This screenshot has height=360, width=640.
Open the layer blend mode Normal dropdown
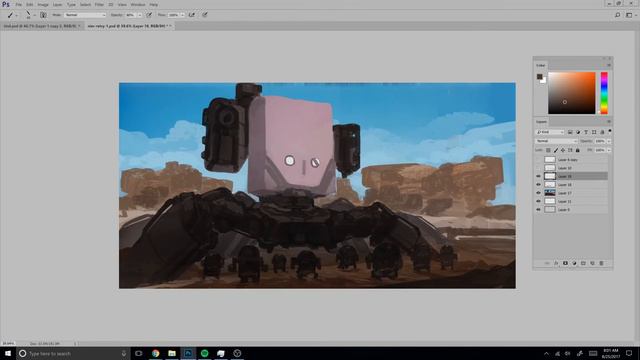coord(556,141)
